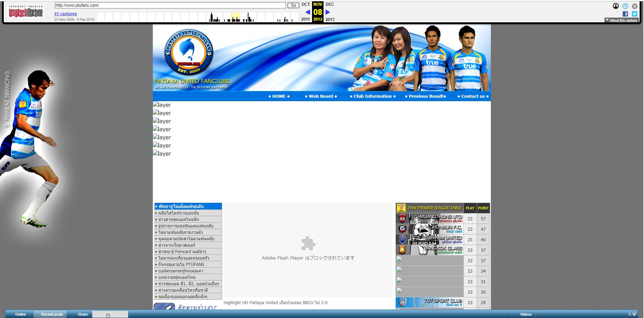The width and height of the screenshot is (644, 318).
Task: Click the Wayback Machine help question icon
Action: (x=625, y=6)
